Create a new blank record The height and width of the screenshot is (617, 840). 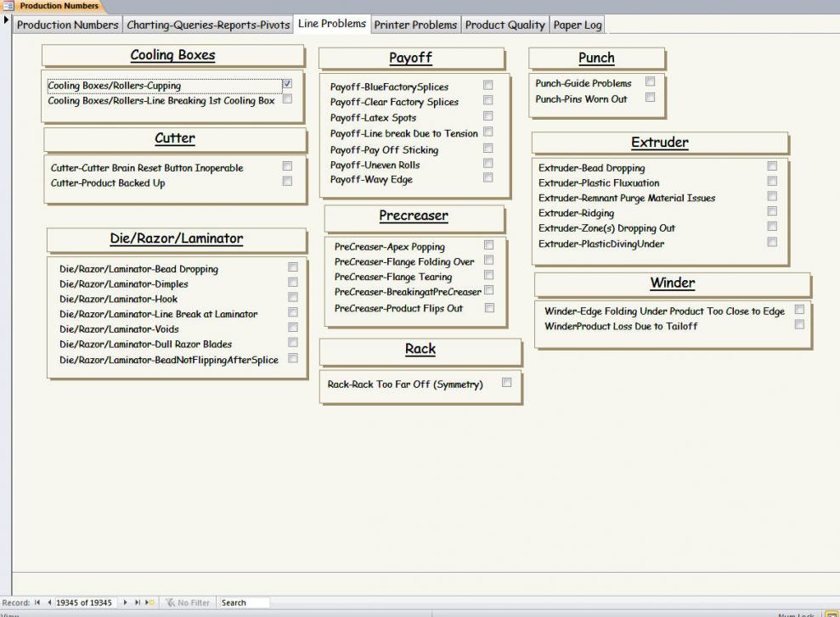150,603
